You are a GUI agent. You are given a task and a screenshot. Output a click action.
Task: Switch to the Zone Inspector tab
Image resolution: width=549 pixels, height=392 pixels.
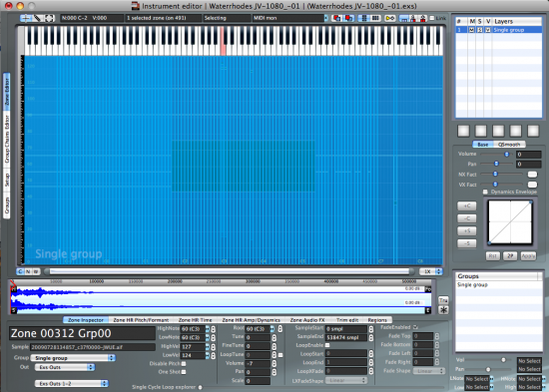pos(86,320)
